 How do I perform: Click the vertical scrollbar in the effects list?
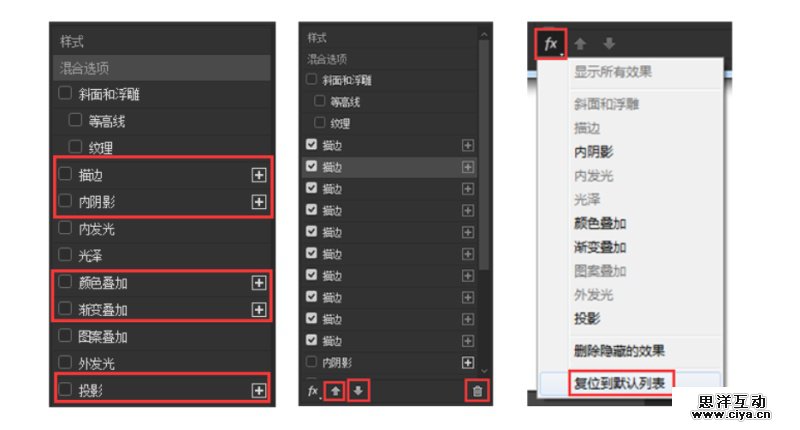coord(485,150)
